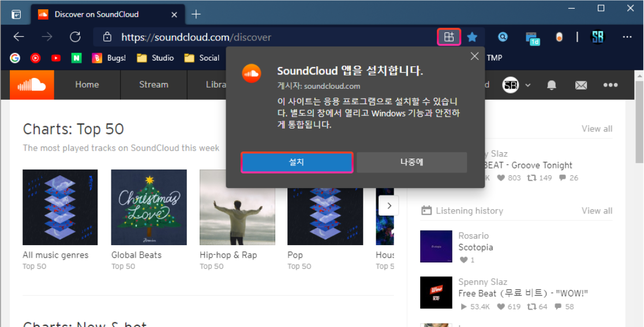Open the YouTube bookmark icon

[x=56, y=58]
